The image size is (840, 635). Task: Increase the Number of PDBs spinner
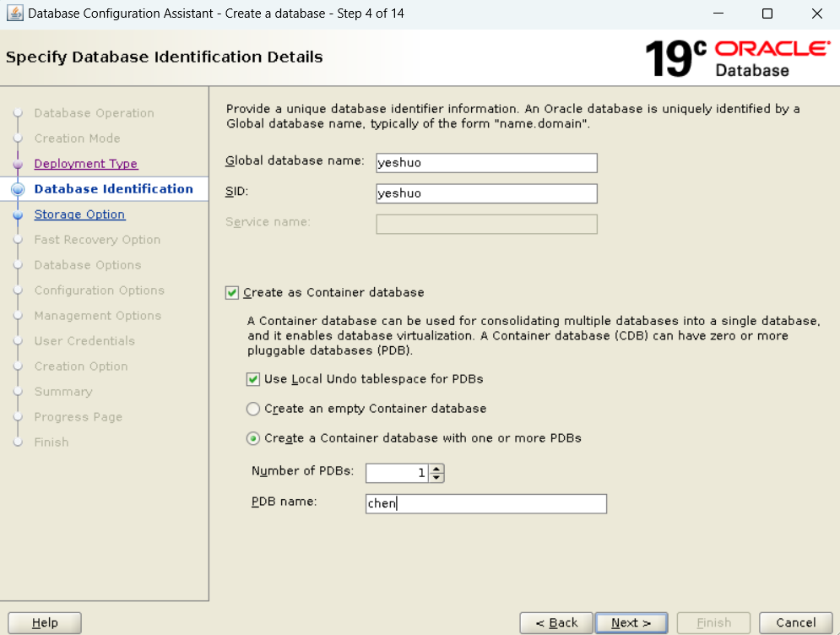tap(436, 469)
